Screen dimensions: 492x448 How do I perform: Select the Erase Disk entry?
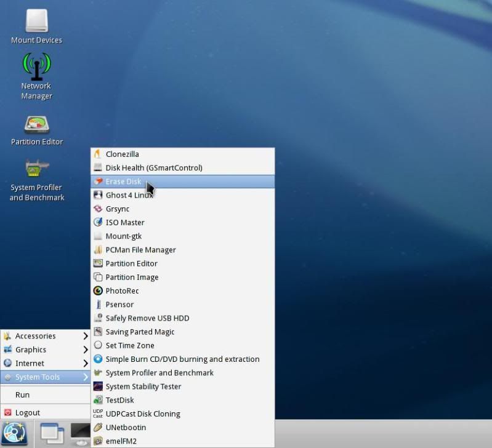point(183,181)
